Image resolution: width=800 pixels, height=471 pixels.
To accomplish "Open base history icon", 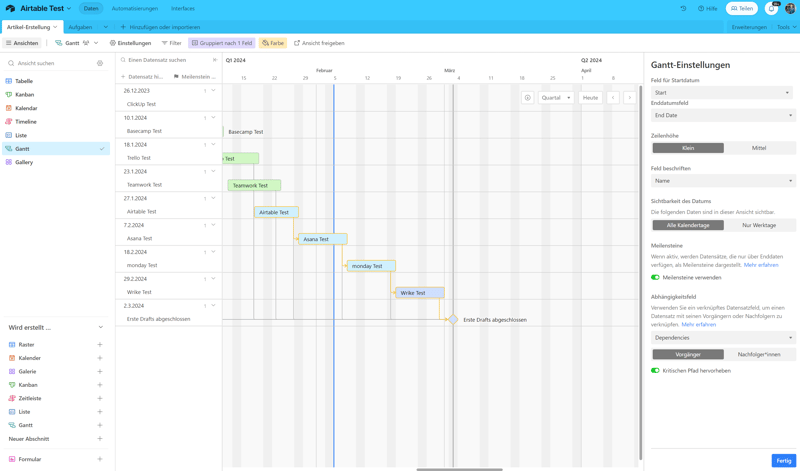I will click(683, 8).
